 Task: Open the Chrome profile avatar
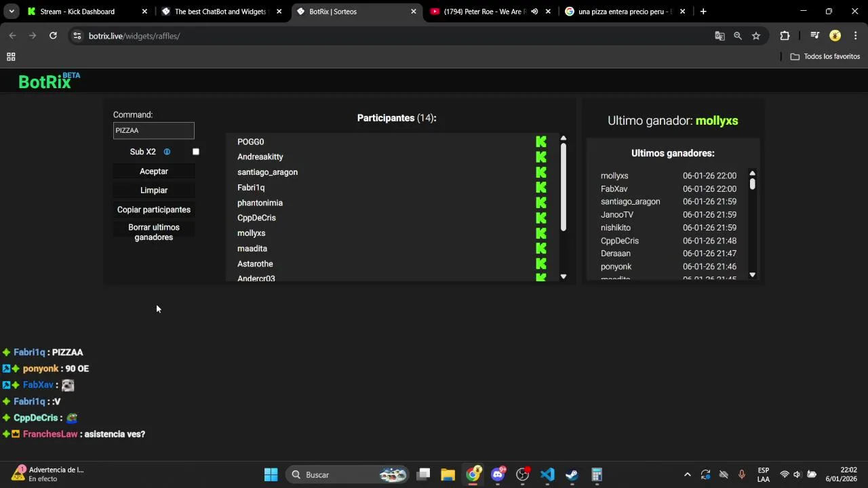[835, 36]
